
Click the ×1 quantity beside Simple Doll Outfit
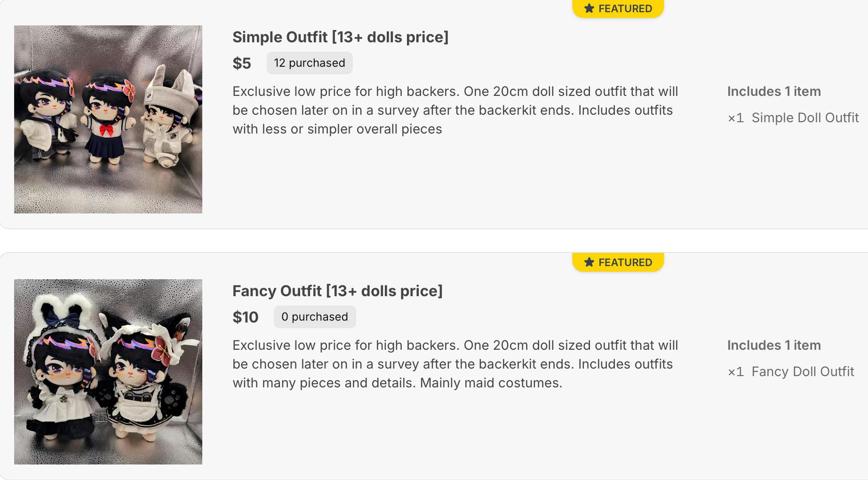(736, 118)
